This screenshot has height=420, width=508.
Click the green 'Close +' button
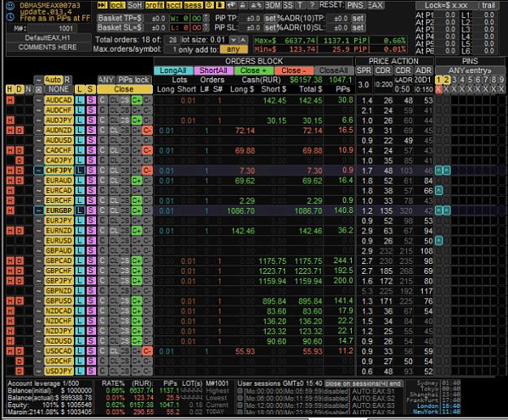coord(254,71)
